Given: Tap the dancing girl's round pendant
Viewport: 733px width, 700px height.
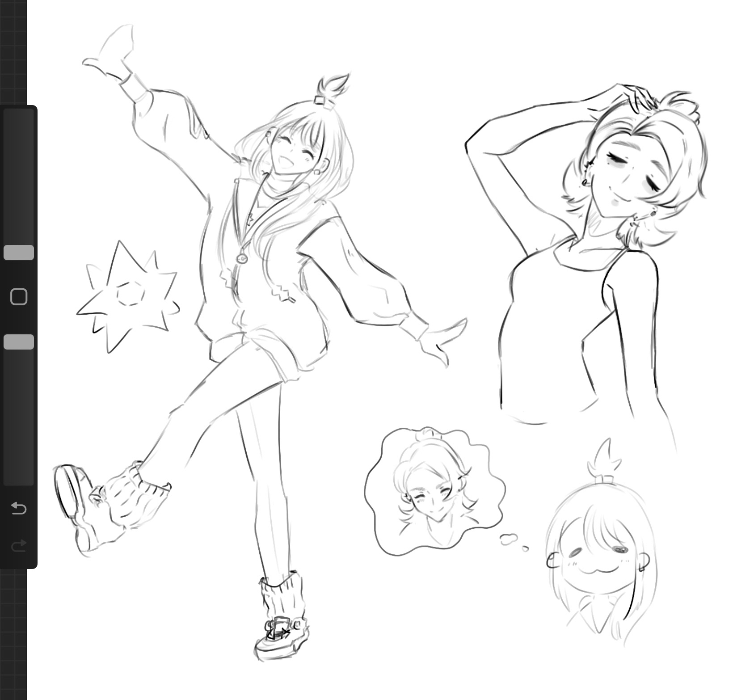Looking at the screenshot, I should [242, 259].
